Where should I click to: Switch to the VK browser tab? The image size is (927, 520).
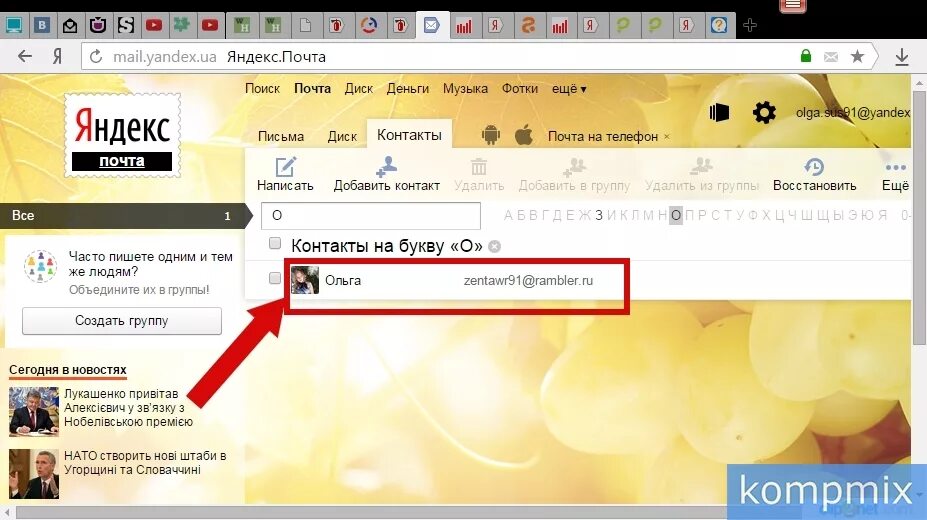click(x=41, y=25)
